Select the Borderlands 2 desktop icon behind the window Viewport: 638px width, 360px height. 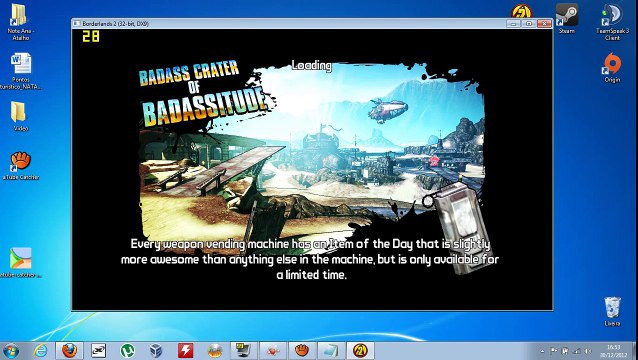pos(522,11)
